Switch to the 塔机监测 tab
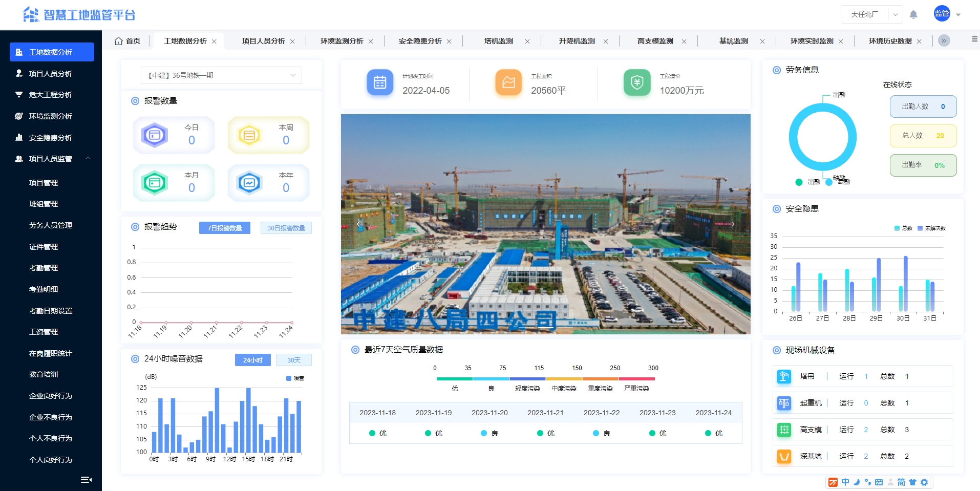Screen dimensions: 980x491 tap(499, 41)
